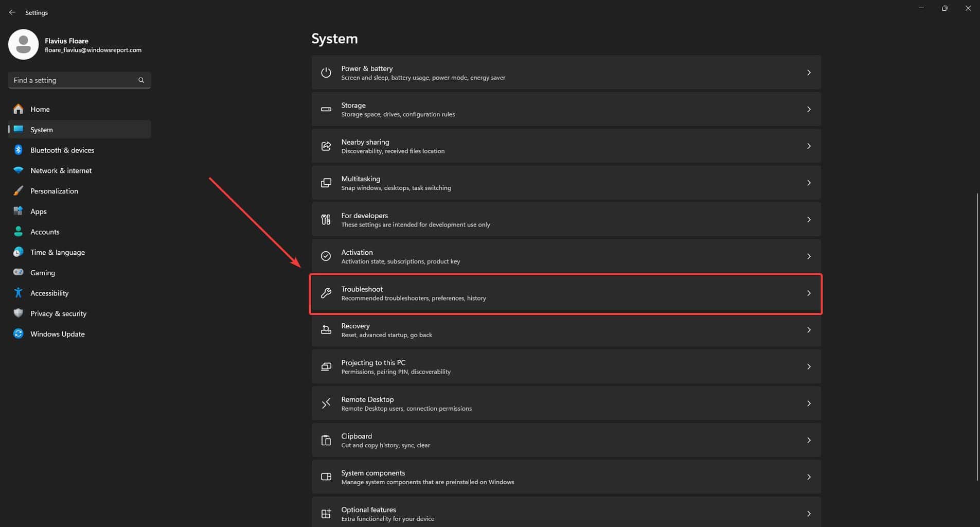Click the Time & language clock icon
Screen dimensions: 980x527
19,252
